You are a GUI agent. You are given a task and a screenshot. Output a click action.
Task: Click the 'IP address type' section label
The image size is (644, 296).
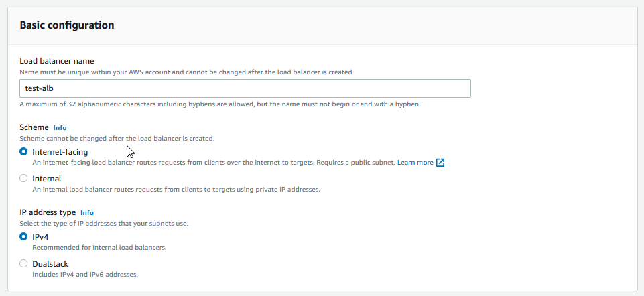click(x=48, y=212)
